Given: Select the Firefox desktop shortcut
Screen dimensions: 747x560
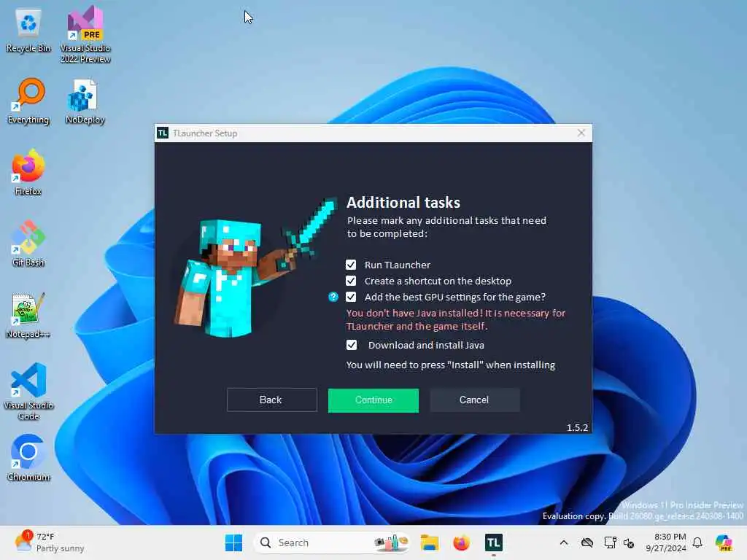Looking at the screenshot, I should 28,172.
